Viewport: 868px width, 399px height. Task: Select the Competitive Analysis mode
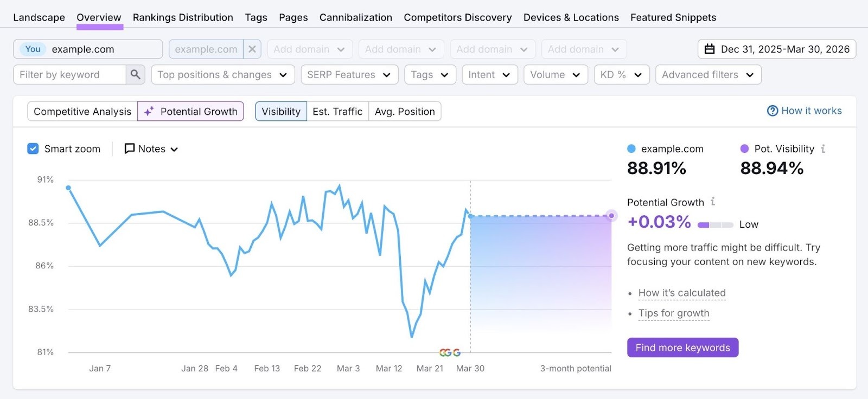(82, 111)
